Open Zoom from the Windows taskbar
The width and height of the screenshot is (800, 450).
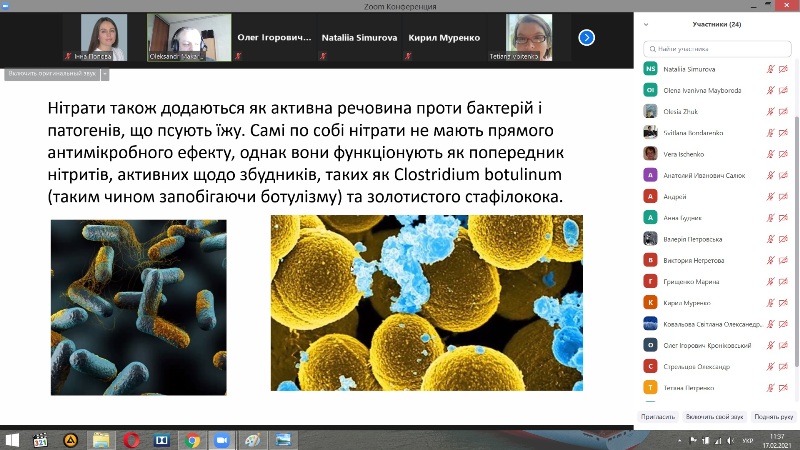pyautogui.click(x=221, y=439)
